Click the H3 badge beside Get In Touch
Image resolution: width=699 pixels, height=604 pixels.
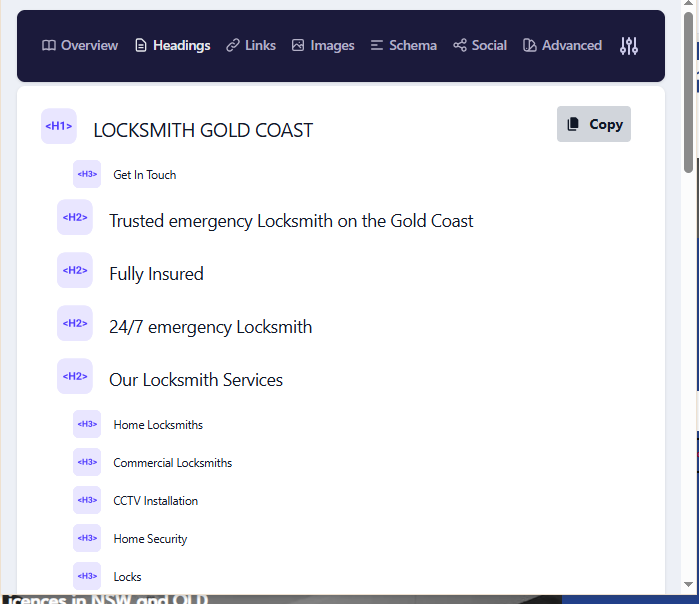click(87, 174)
